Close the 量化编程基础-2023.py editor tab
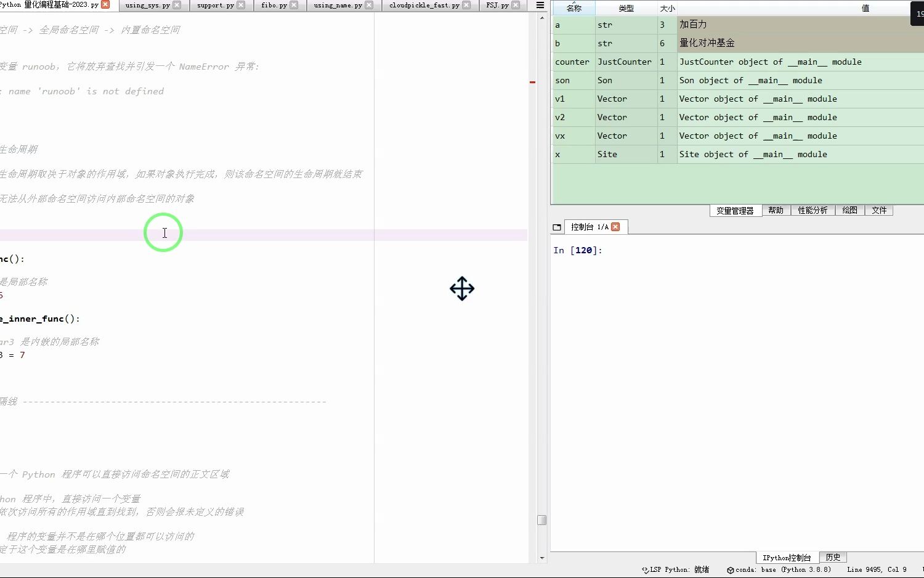Viewport: 924px width, 578px height. coord(105,4)
